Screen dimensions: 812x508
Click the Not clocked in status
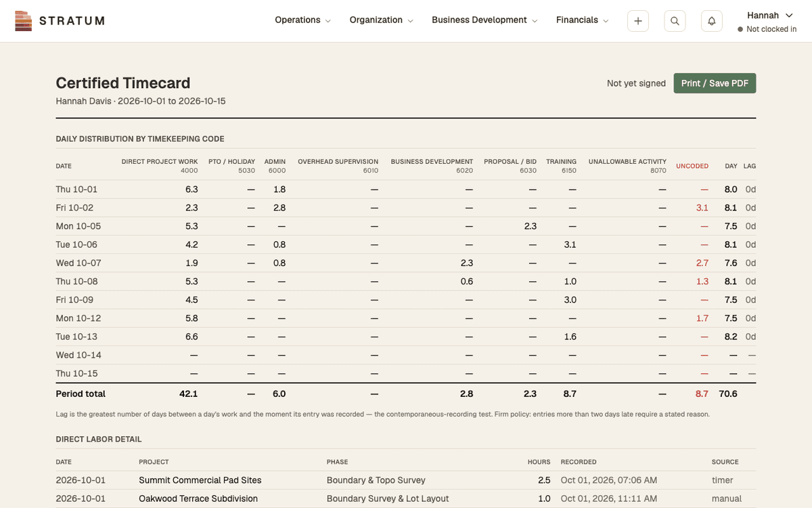click(x=767, y=29)
